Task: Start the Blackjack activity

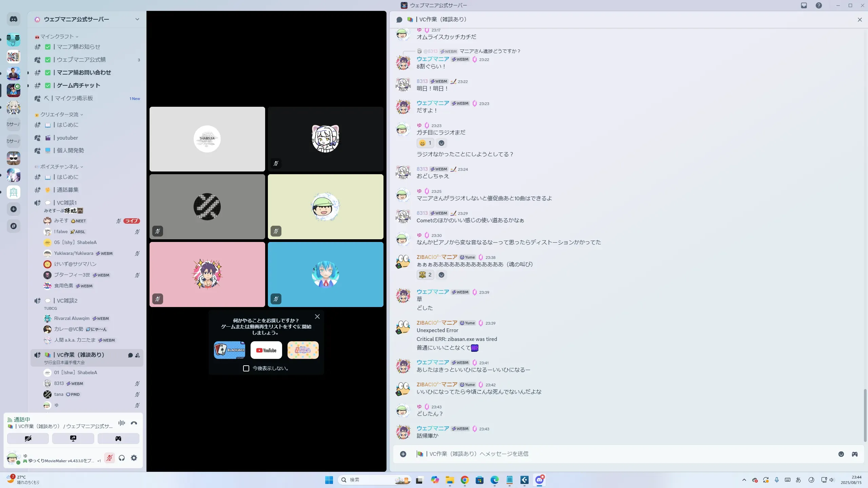Action: 230,350
